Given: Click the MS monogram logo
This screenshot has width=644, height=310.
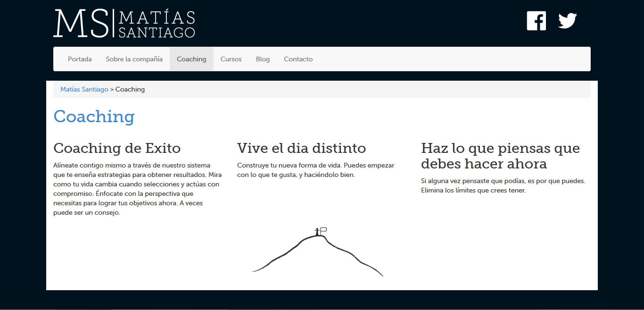Looking at the screenshot, I should pyautogui.click(x=81, y=23).
